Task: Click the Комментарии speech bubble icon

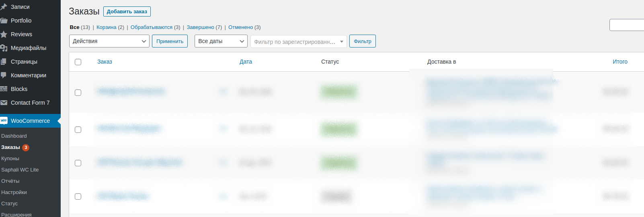Action: (x=4, y=75)
